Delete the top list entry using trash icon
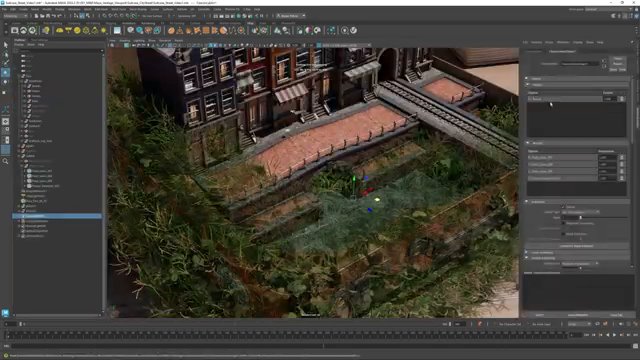 [622, 99]
